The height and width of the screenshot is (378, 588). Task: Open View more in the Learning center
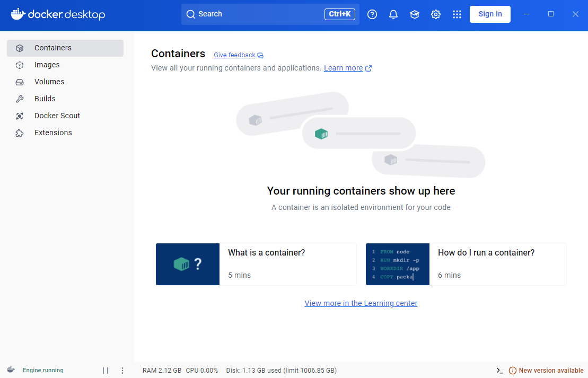coord(361,303)
